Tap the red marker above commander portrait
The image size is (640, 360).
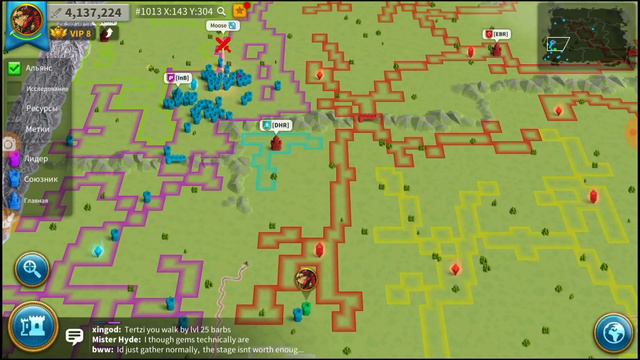(319, 250)
